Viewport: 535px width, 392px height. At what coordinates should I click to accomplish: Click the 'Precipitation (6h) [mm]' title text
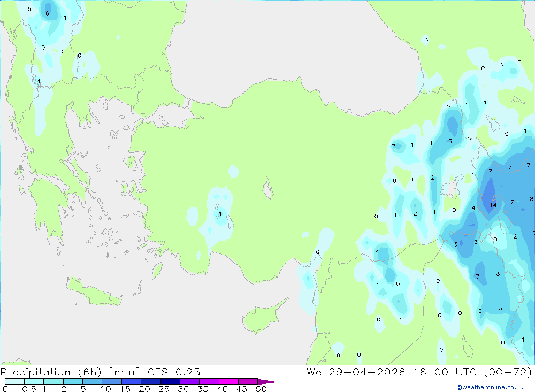[70, 372]
